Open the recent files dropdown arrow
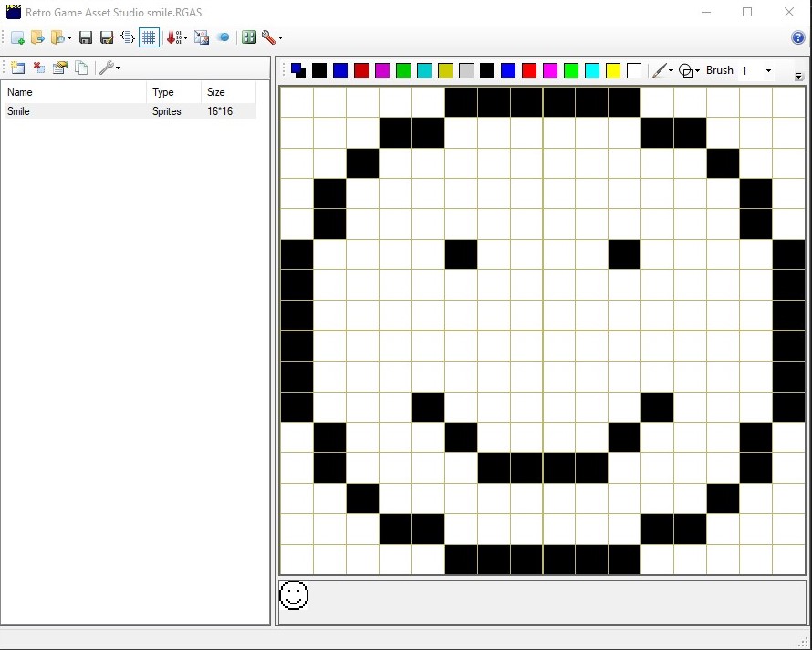This screenshot has width=812, height=650. coord(70,38)
